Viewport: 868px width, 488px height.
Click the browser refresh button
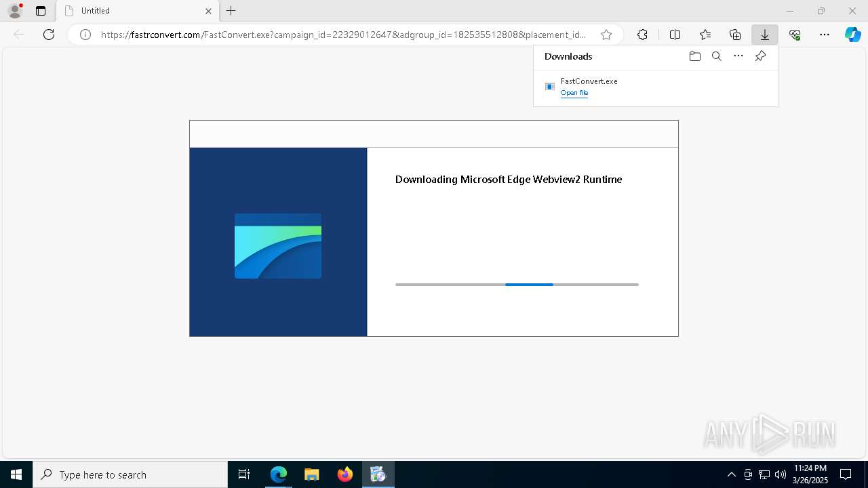[49, 35]
